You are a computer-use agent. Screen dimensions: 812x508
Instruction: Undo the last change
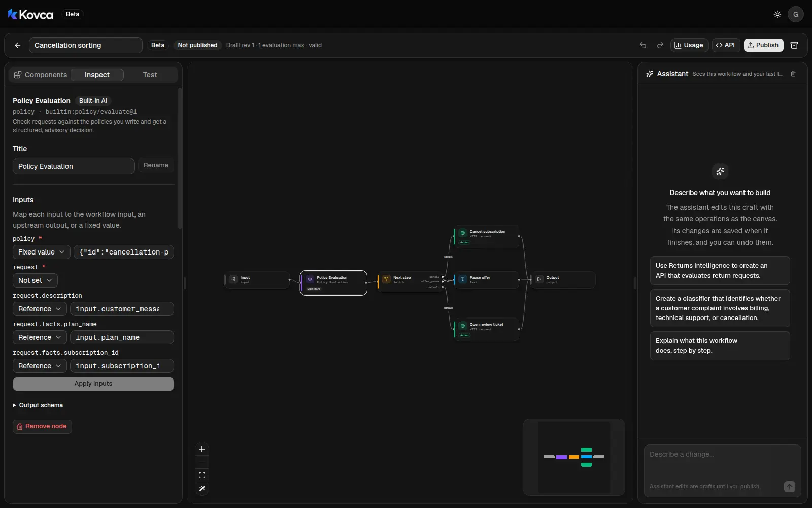pos(643,45)
